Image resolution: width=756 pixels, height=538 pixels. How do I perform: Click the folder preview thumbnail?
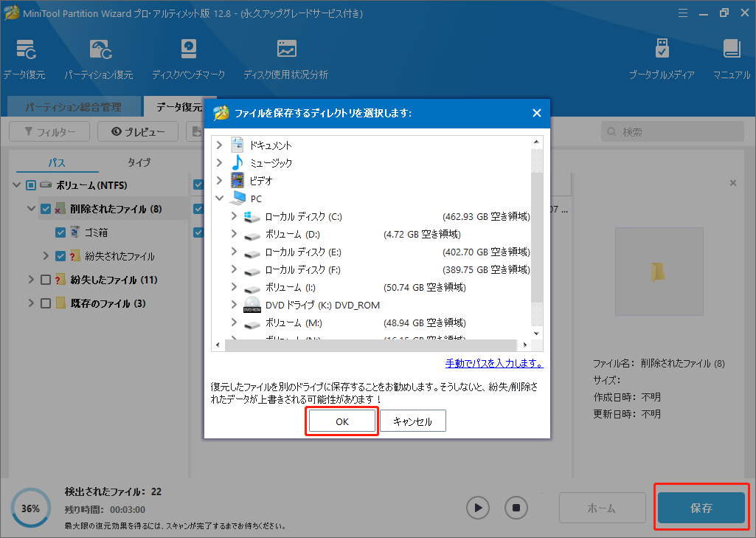pos(659,271)
